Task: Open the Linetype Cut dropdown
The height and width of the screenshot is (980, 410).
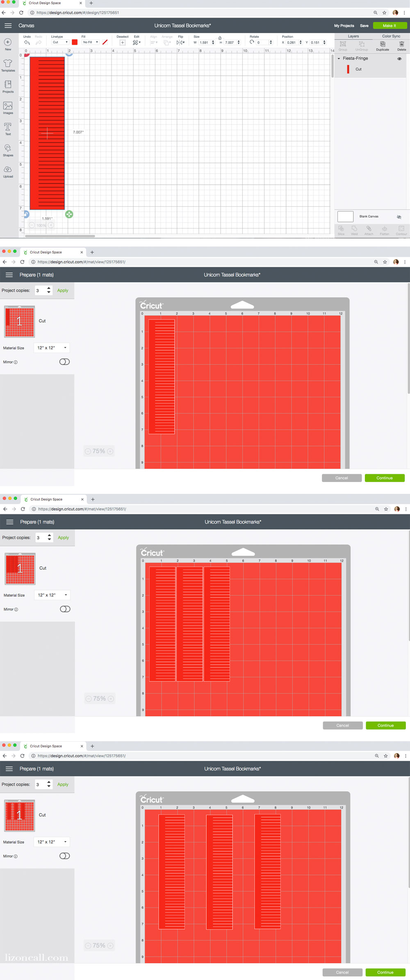Action: (60, 42)
